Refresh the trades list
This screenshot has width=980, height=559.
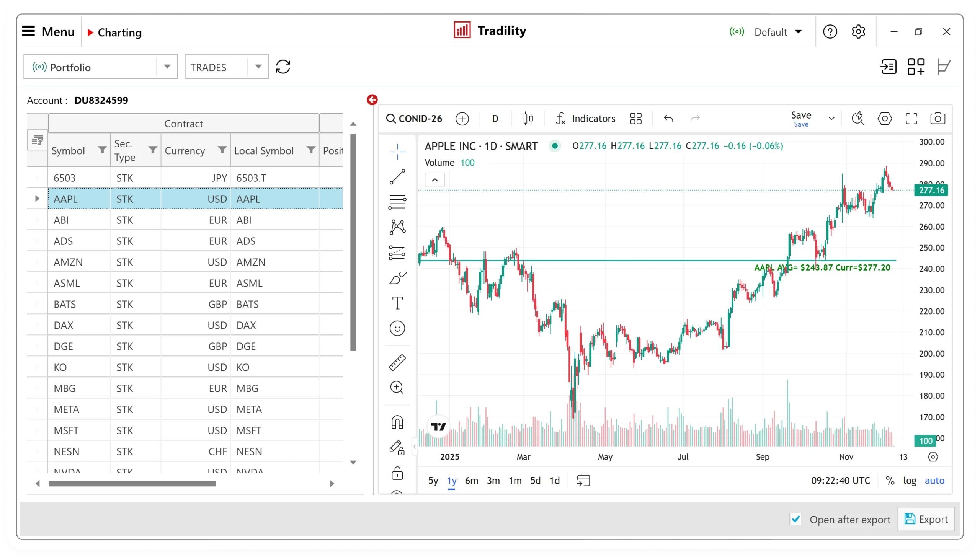pyautogui.click(x=283, y=67)
